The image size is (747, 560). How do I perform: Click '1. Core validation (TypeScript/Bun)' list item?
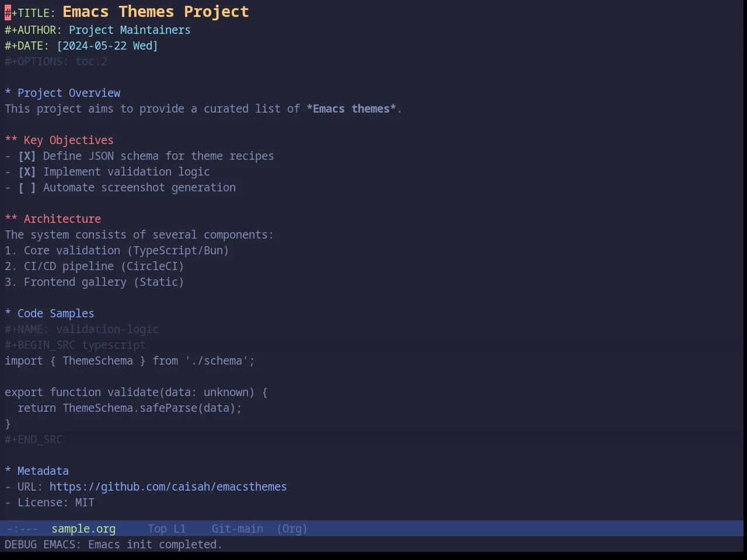(117, 250)
